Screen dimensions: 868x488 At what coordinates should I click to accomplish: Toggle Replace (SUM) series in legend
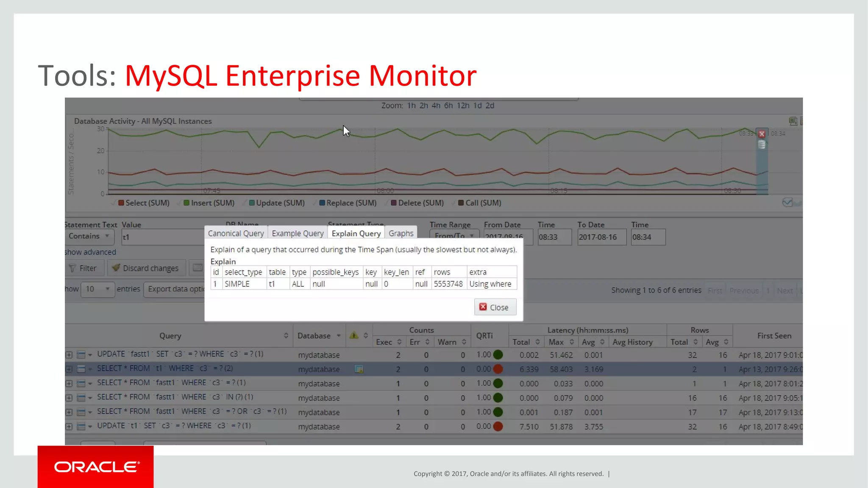point(348,203)
